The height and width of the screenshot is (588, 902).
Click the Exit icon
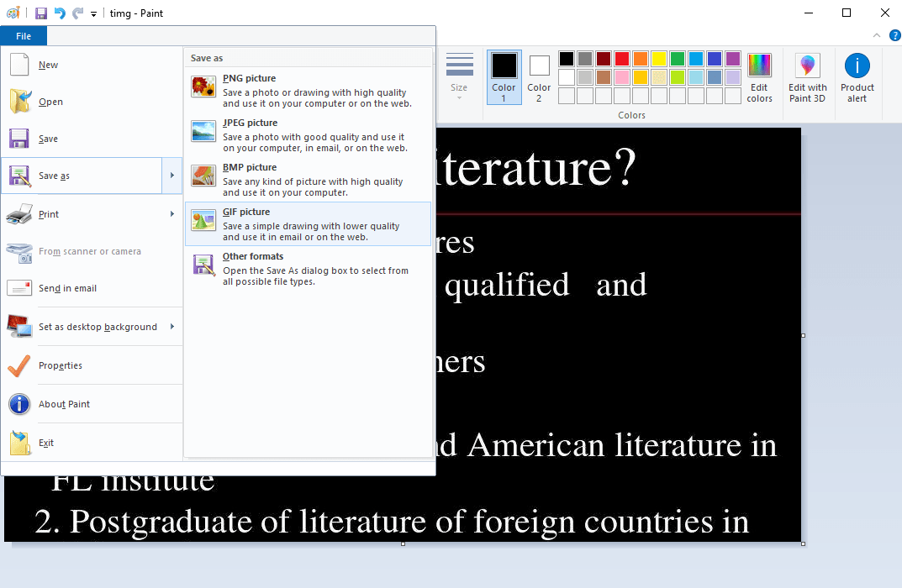[x=20, y=443]
